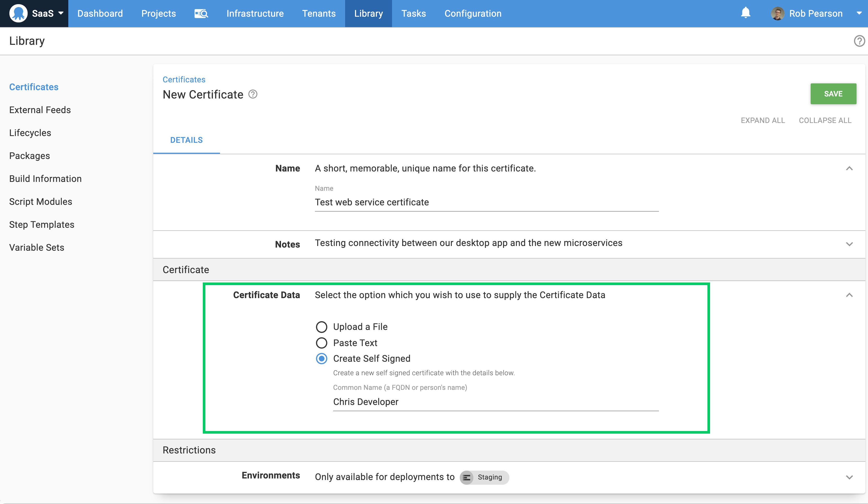
Task: Click Rob Pearson's avatar picture
Action: [x=778, y=14]
